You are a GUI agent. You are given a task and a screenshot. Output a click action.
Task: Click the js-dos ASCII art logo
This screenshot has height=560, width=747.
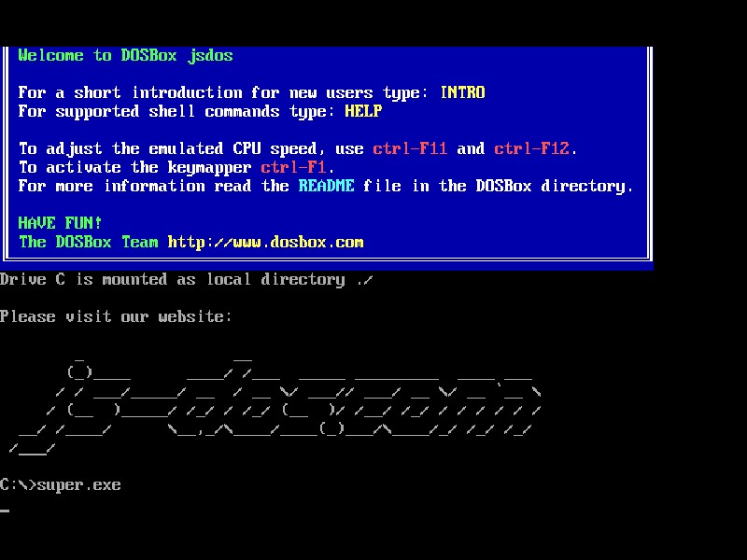click(280, 406)
